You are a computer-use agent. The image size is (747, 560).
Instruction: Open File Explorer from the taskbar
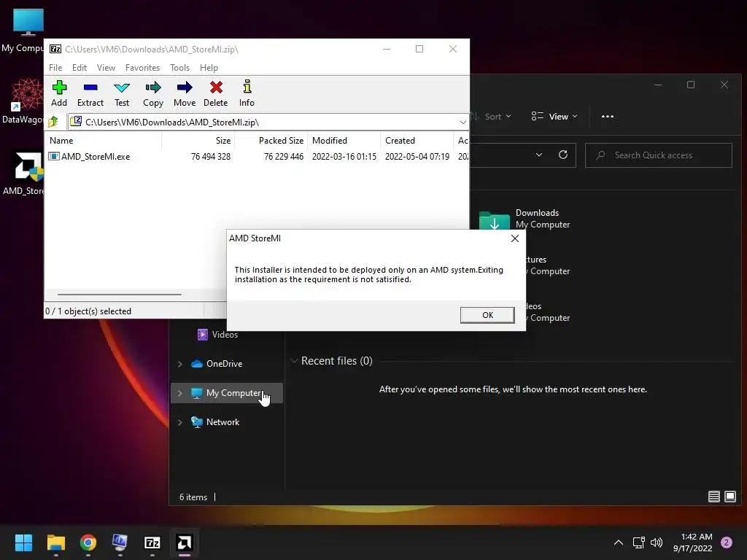click(x=55, y=542)
